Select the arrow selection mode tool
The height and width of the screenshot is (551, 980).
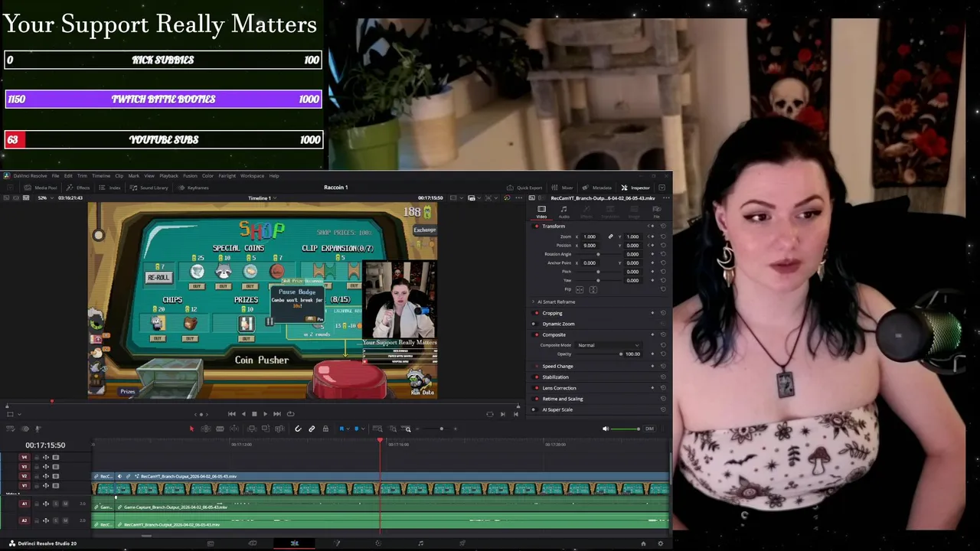(x=191, y=429)
